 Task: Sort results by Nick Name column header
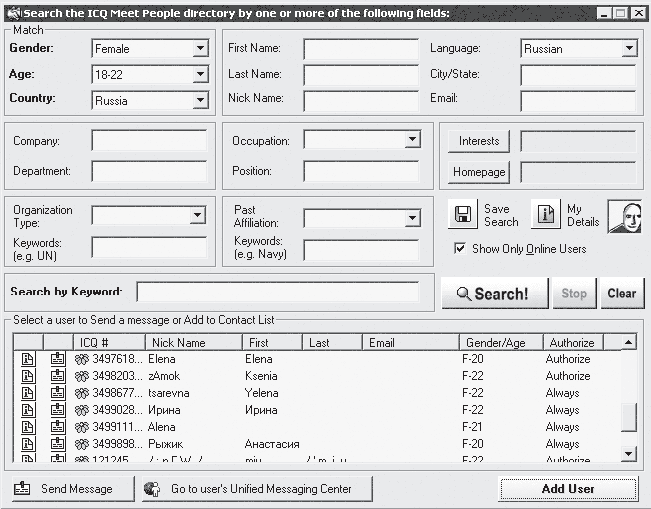pos(193,343)
